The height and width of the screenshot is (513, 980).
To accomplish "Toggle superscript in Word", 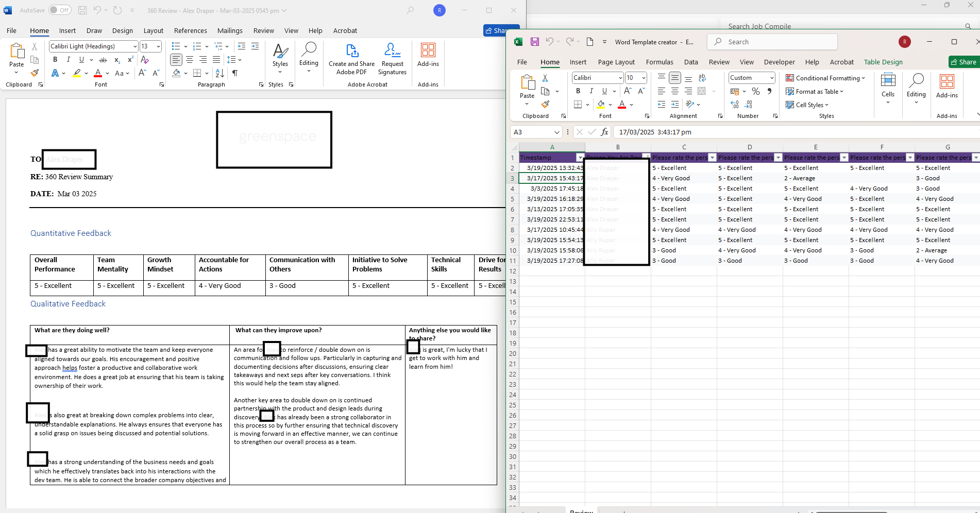I will [130, 60].
